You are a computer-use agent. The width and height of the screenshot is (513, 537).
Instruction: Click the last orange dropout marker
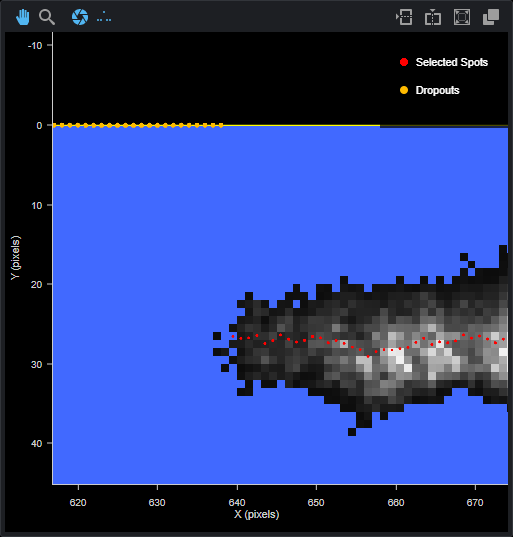221,125
